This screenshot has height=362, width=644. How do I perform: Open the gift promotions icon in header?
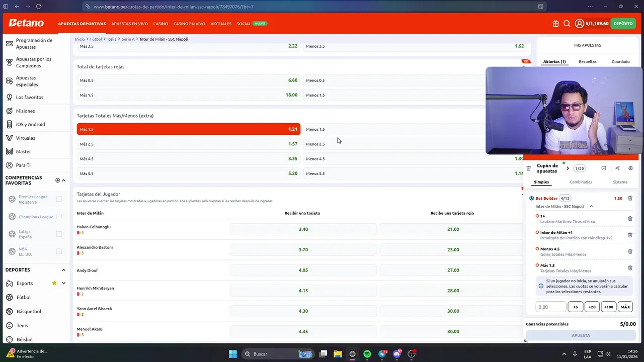555,24
